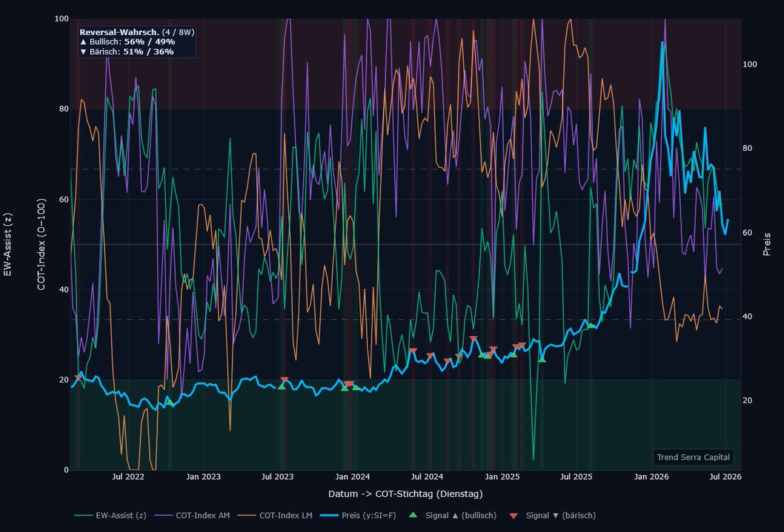This screenshot has width=784, height=532.
Task: Select the 'Jul 2026' x-axis tick label
Action: [x=726, y=477]
